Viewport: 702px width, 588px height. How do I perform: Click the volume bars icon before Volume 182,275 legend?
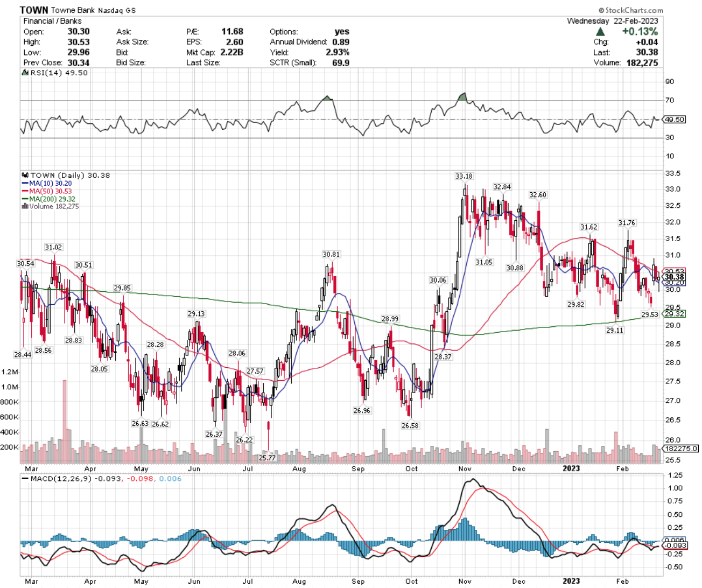[x=25, y=206]
